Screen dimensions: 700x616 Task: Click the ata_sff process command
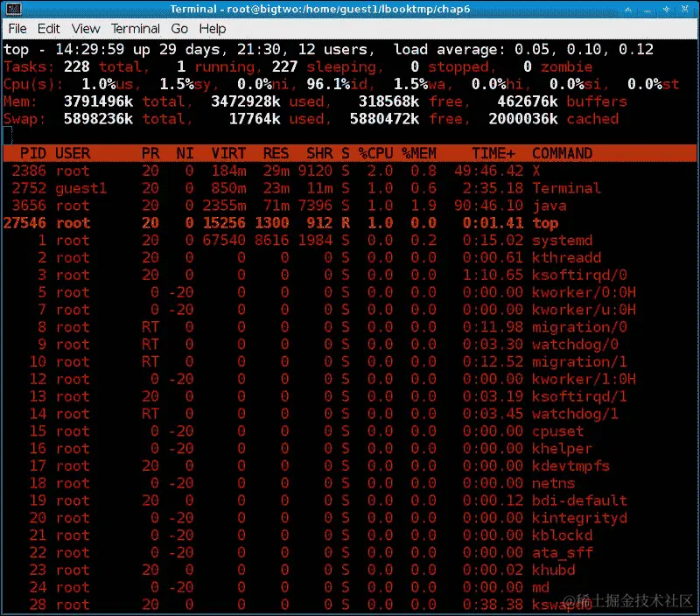tap(562, 553)
